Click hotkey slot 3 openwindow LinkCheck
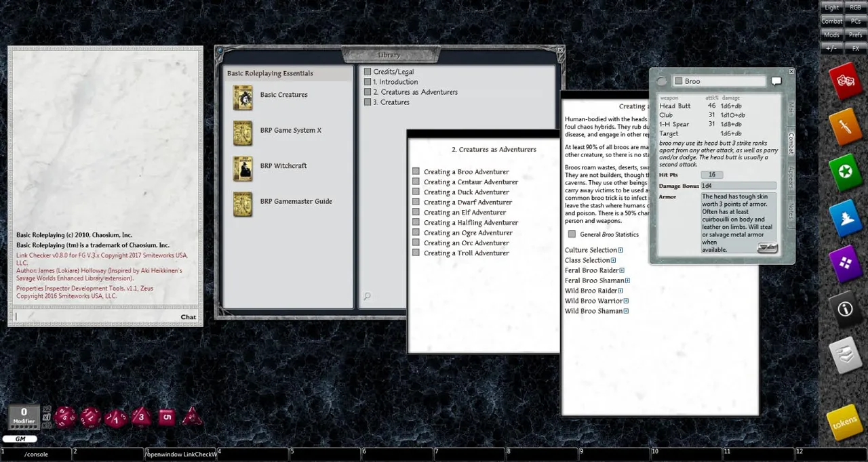 pos(180,454)
